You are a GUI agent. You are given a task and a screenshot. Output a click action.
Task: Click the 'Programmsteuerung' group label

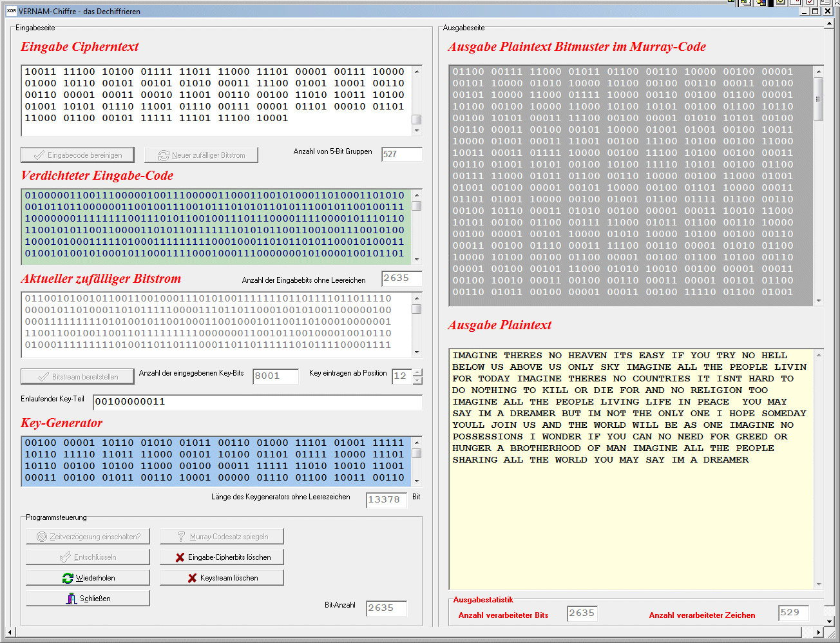pos(56,517)
